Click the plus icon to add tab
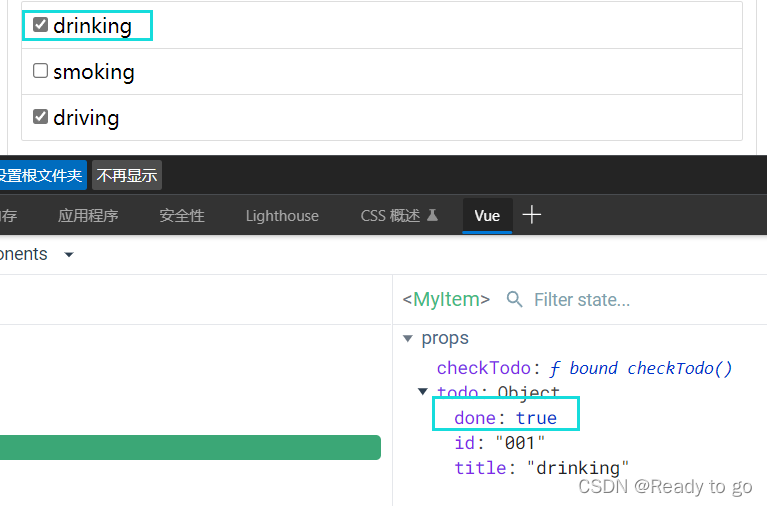The width and height of the screenshot is (767, 506). (x=532, y=215)
